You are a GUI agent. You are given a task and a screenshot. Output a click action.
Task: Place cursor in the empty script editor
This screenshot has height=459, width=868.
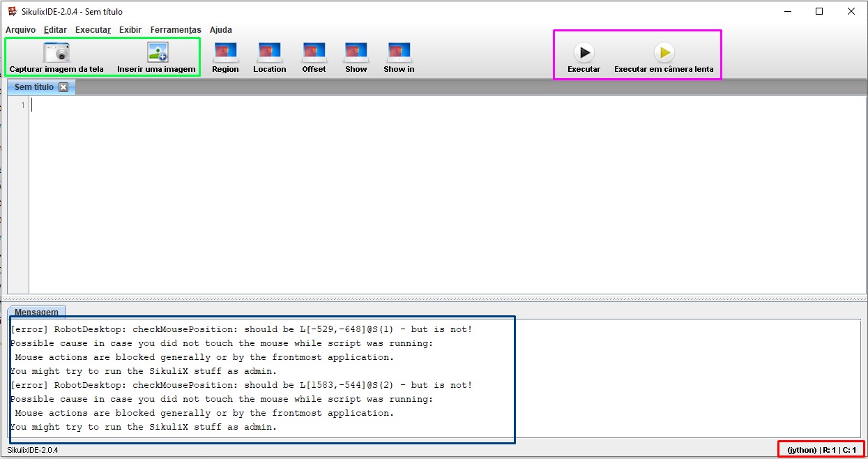click(x=448, y=194)
